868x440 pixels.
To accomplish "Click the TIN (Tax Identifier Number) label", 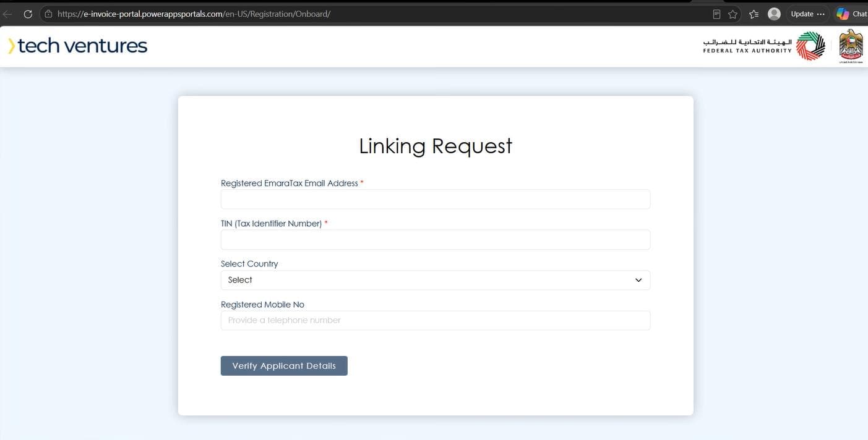I will [272, 224].
